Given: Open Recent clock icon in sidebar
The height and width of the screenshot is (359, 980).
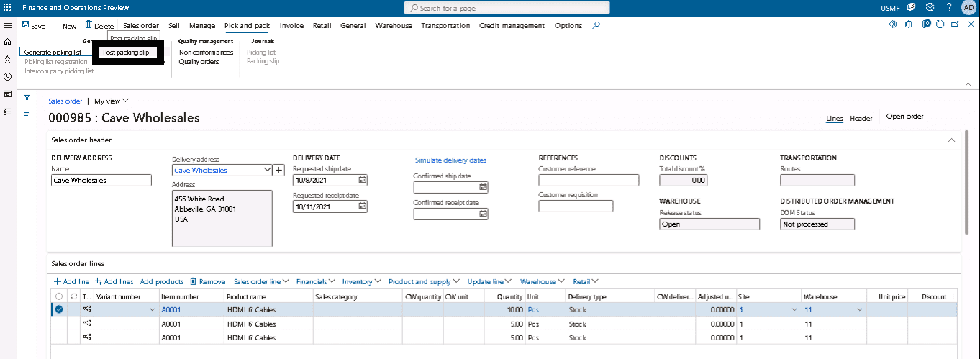Looking at the screenshot, I should click(x=8, y=76).
